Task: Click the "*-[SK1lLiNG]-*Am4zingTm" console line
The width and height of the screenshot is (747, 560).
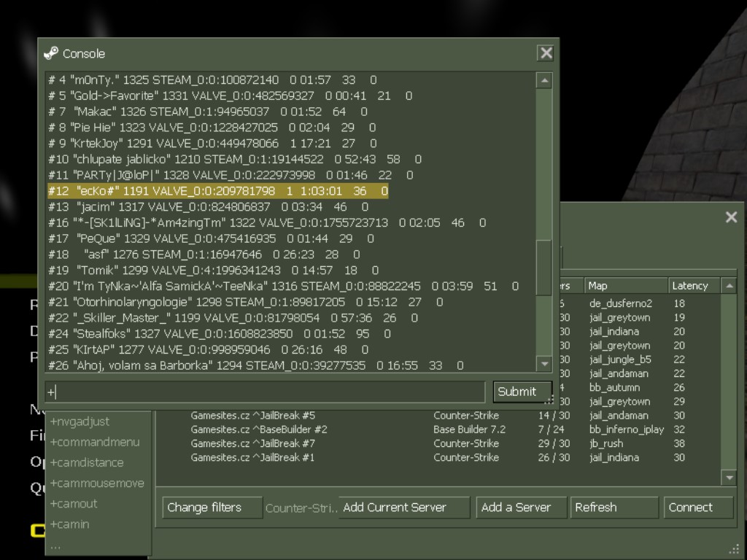Action: tap(267, 223)
